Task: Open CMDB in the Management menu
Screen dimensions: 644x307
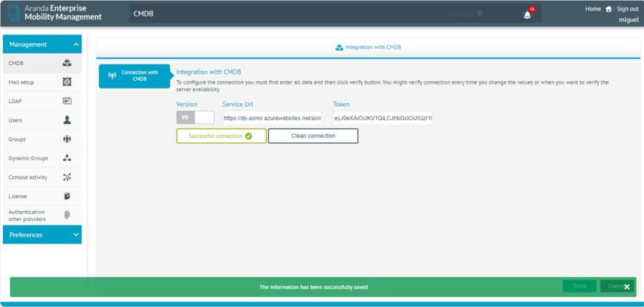Action: [x=42, y=63]
